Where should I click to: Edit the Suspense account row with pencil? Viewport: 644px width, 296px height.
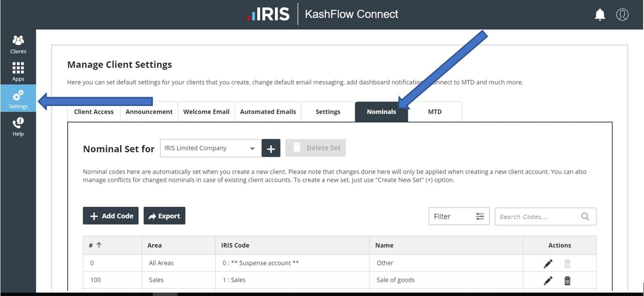point(548,264)
